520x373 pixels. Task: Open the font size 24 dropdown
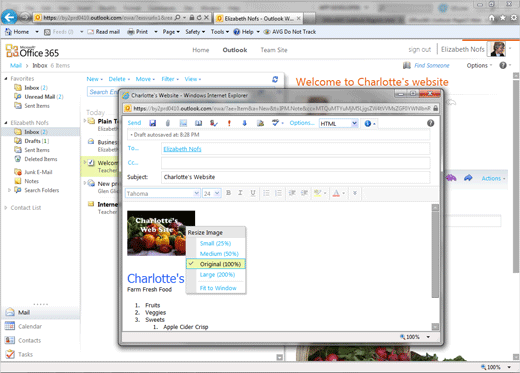click(212, 193)
